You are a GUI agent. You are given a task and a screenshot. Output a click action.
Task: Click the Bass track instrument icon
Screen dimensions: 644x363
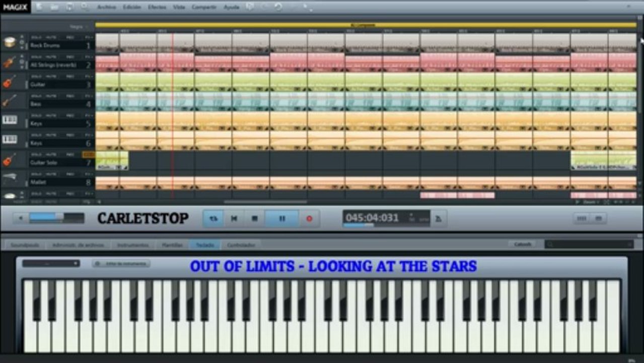click(x=10, y=101)
